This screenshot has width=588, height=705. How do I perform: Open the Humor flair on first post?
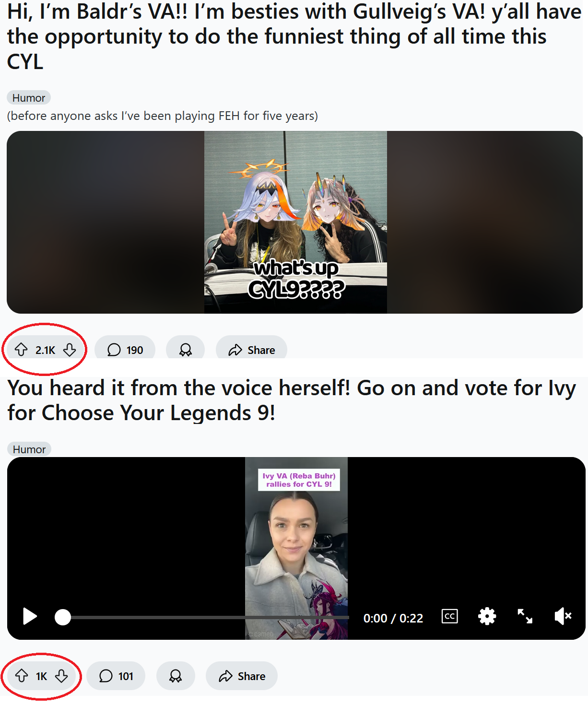coord(29,98)
